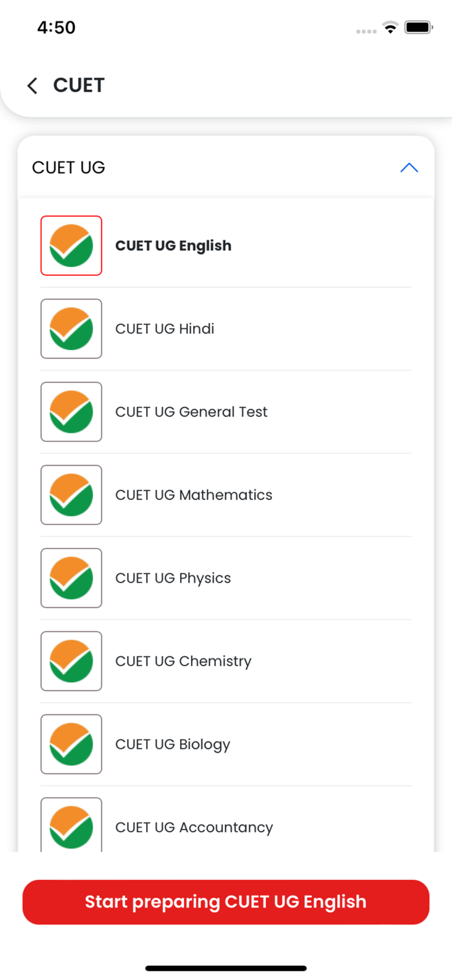
Task: Tap the CUET UG Hindi logo icon
Action: 71,329
